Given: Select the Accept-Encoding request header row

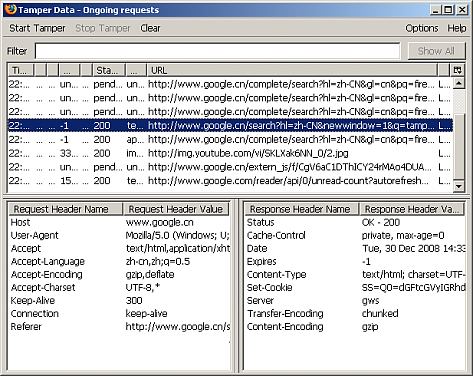Looking at the screenshot, I should pyautogui.click(x=119, y=274).
